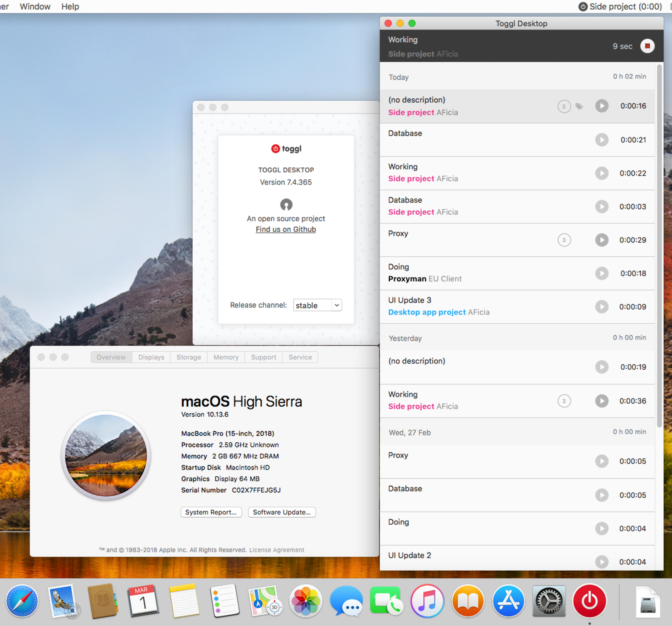Continue Database Side project entry at 0:00:03
The image size is (672, 626).
point(602,207)
